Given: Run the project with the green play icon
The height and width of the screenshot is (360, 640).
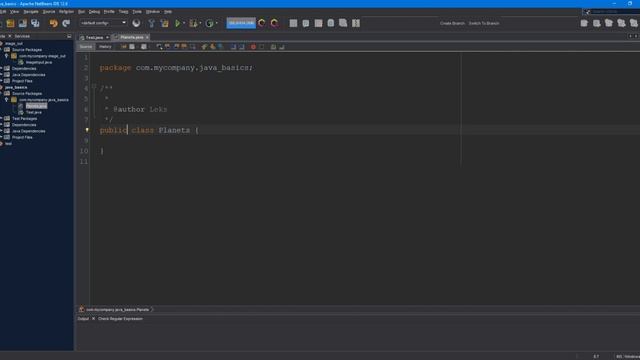Looking at the screenshot, I should (178, 23).
